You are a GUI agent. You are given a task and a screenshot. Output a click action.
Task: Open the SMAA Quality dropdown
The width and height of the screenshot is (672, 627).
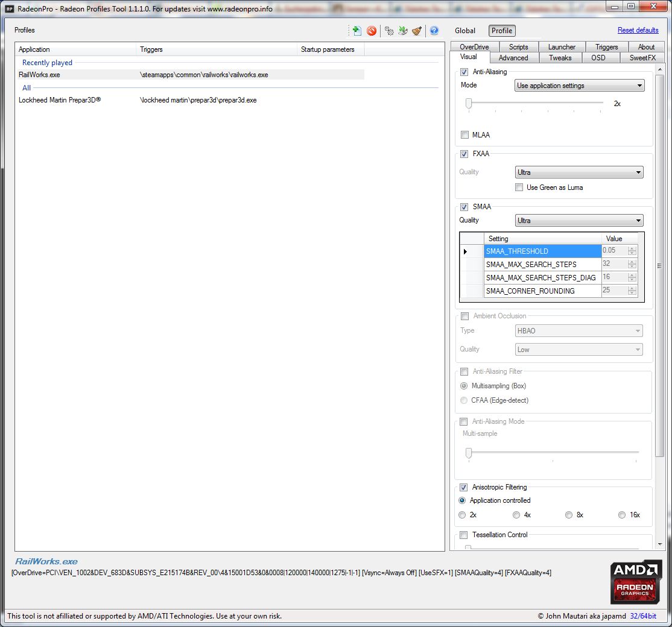(x=580, y=221)
